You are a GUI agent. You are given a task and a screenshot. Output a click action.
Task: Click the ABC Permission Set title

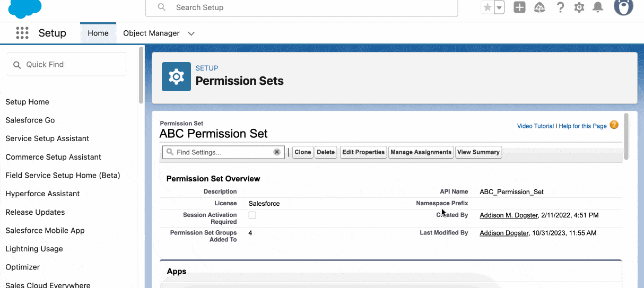click(x=214, y=134)
